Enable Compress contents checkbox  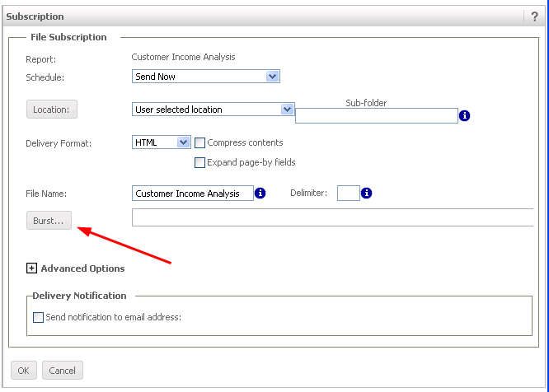coord(199,142)
